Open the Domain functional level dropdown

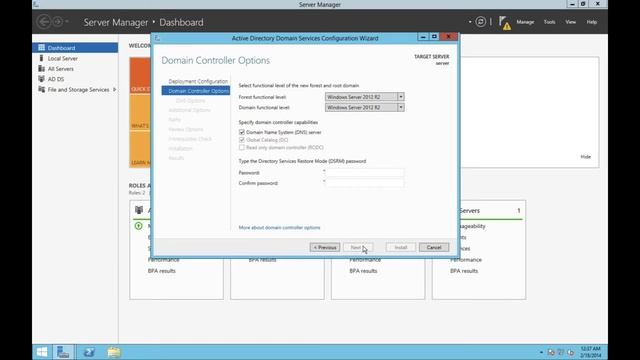click(x=401, y=107)
